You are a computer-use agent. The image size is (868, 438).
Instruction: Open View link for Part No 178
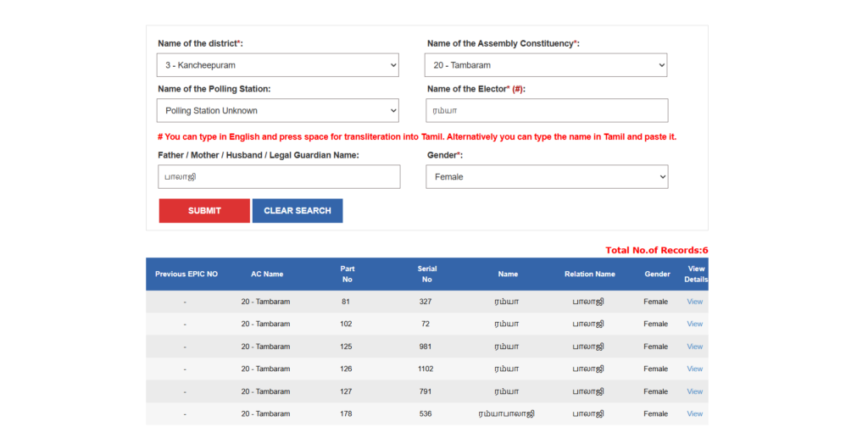click(695, 413)
